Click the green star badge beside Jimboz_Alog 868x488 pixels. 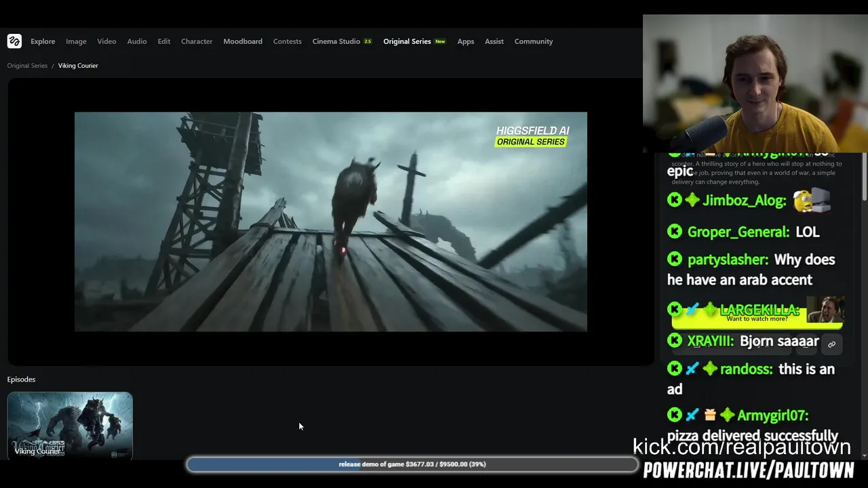[692, 201]
